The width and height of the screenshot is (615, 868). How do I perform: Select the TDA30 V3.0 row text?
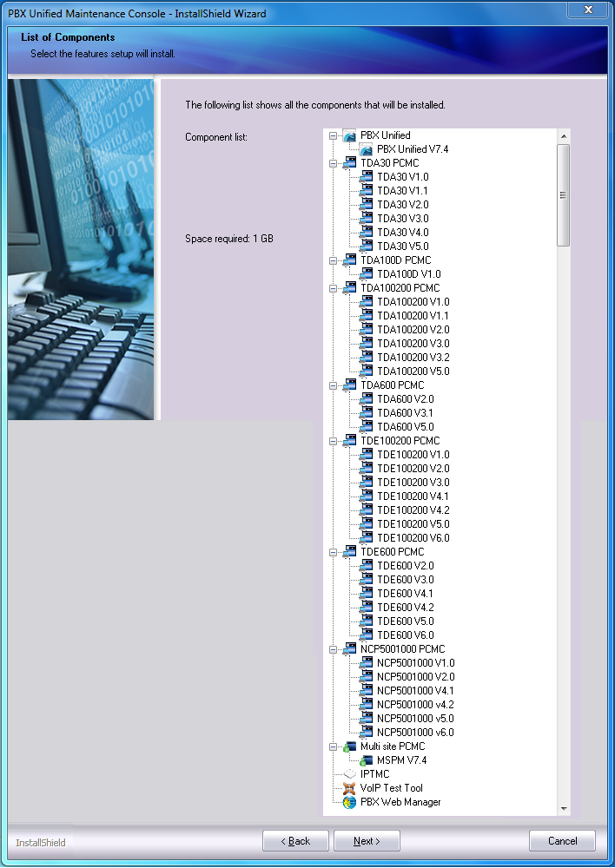403,218
